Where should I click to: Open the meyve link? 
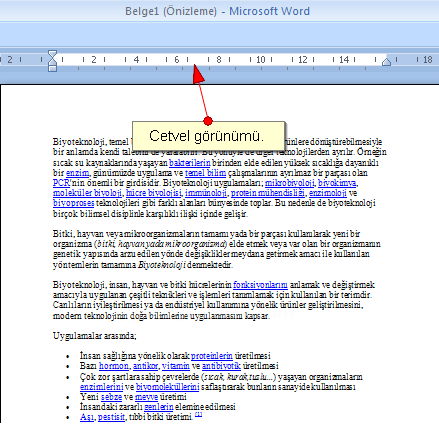point(146,397)
